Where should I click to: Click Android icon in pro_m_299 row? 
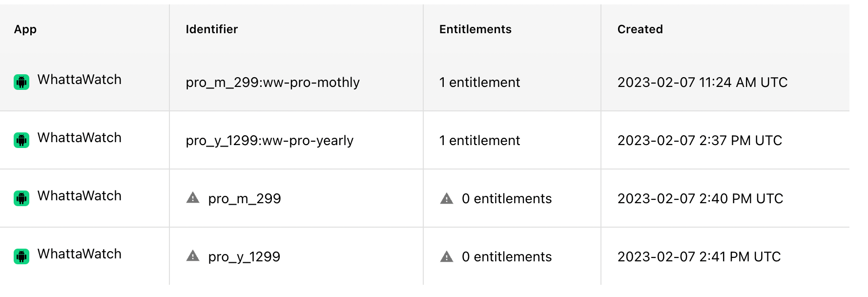point(21,198)
